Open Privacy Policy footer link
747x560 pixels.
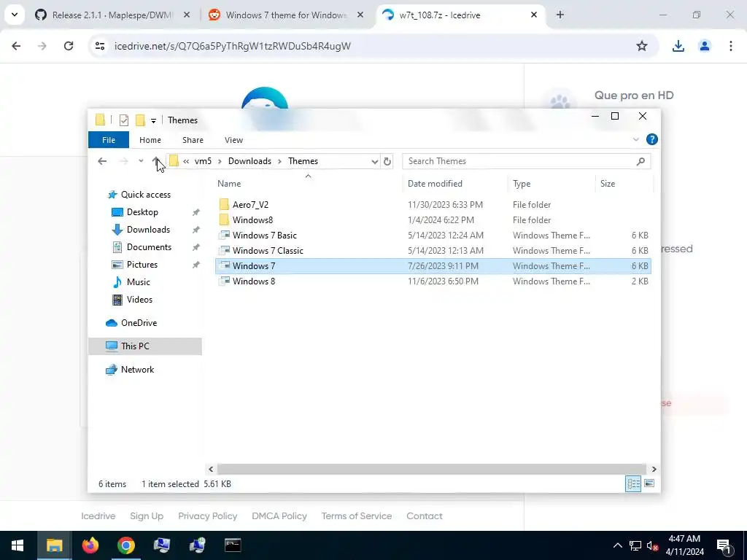(207, 516)
